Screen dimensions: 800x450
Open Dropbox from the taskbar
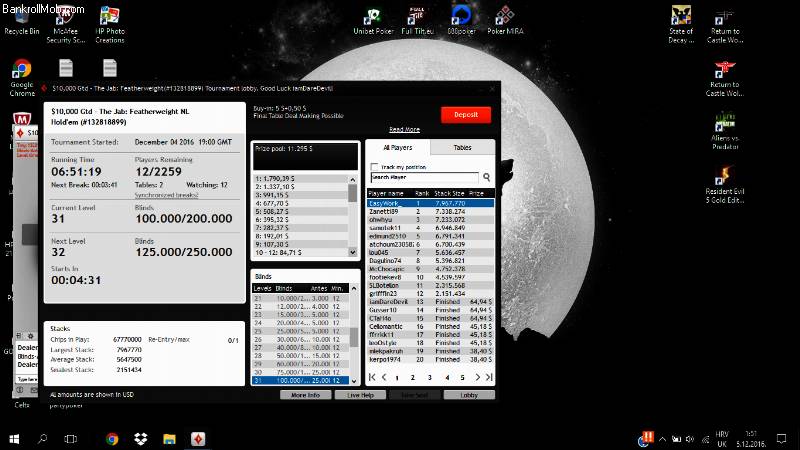pyautogui.click(x=141, y=439)
